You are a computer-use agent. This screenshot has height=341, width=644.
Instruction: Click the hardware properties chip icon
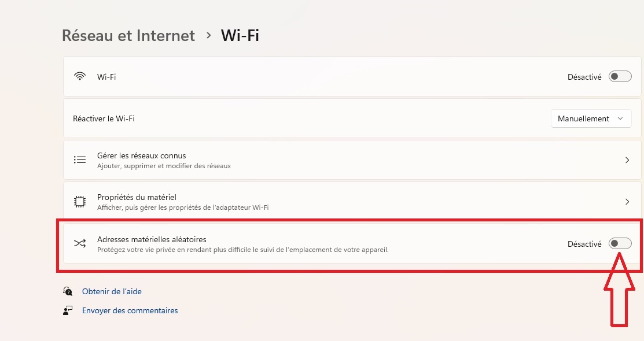tap(80, 202)
